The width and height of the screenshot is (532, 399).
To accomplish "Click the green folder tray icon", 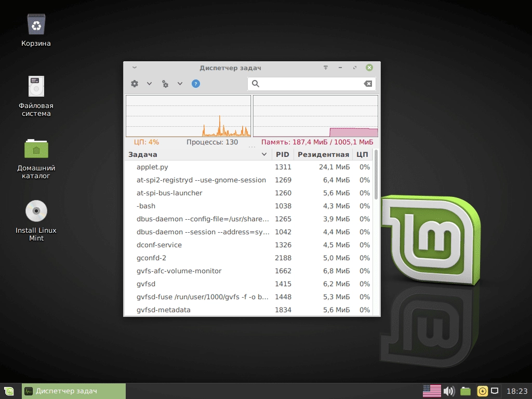I will (465, 391).
